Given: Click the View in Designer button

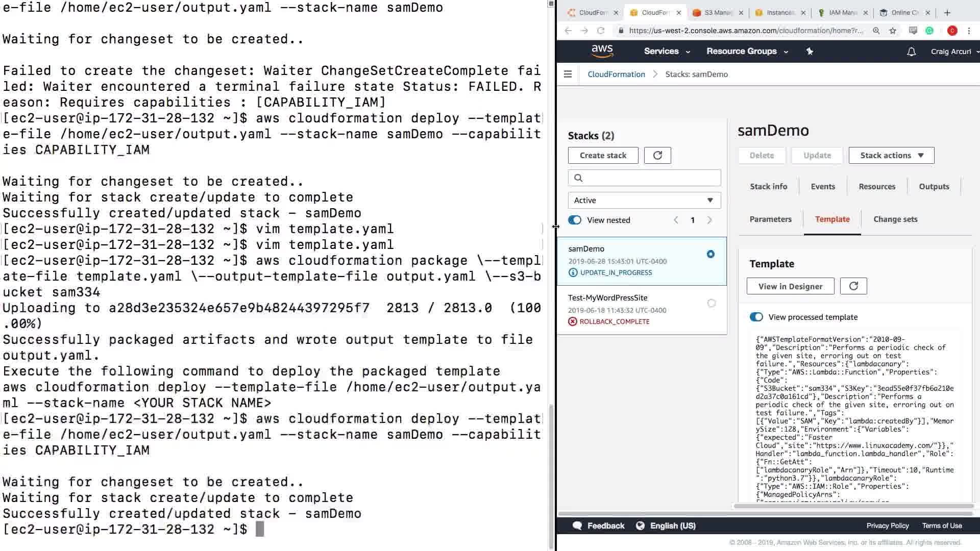Looking at the screenshot, I should point(790,287).
